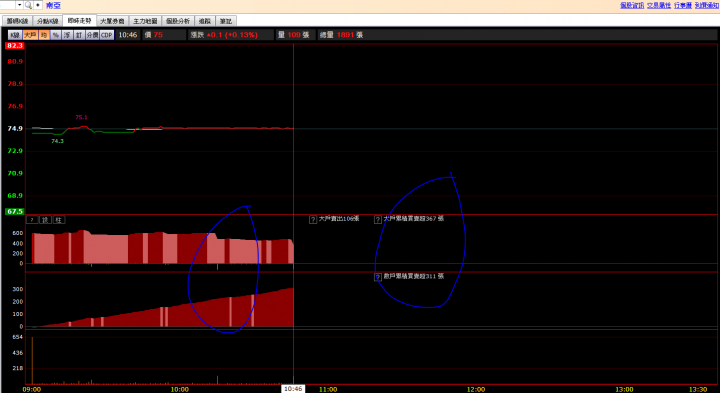Open the 大單券商 tab
The width and height of the screenshot is (720, 393).
(112, 21)
